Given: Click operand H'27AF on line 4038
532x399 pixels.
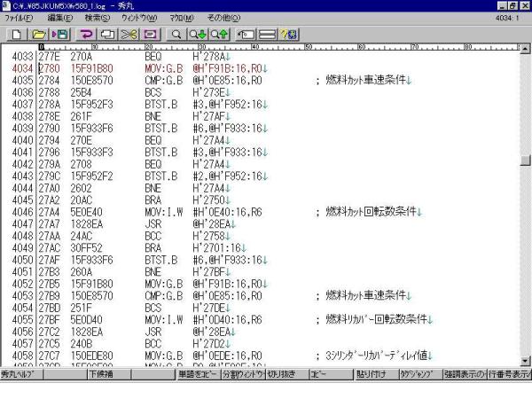Looking at the screenshot, I should (x=208, y=116).
